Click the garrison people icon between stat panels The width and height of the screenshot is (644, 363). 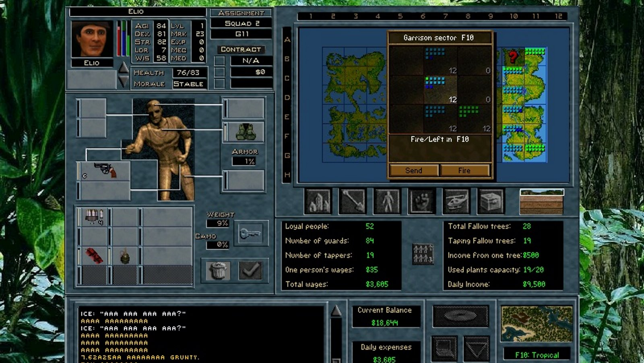pos(423,254)
